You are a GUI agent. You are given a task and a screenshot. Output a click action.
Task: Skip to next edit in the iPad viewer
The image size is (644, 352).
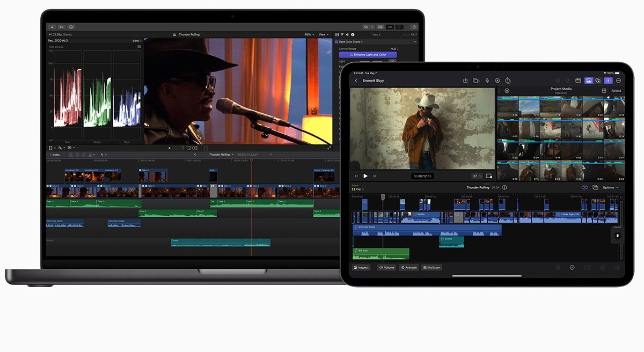point(375,176)
